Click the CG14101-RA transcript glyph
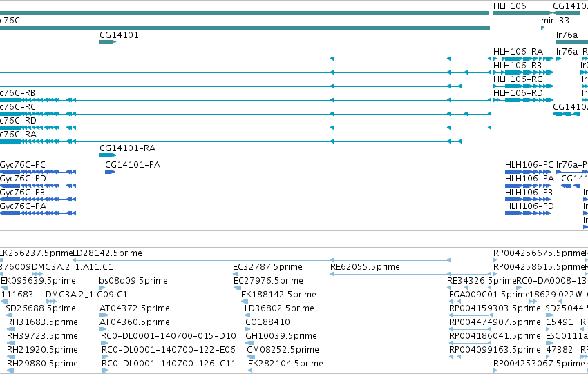Screen dimensions: 588x374 108,155
